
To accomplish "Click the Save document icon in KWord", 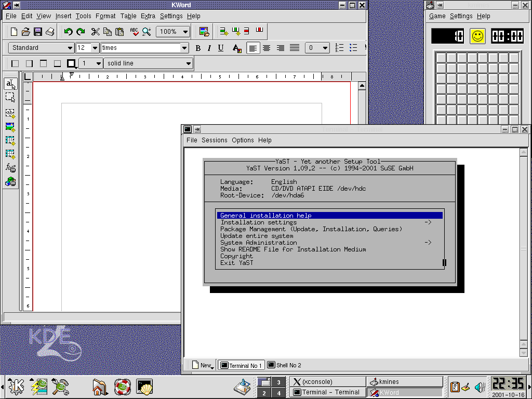I will [x=38, y=32].
